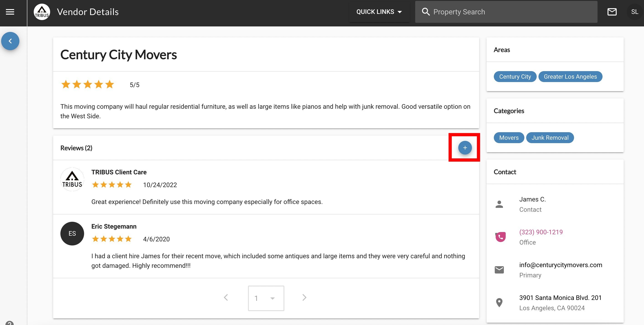Click the 4/6/2020 review date
The height and width of the screenshot is (325, 644).
click(156, 239)
